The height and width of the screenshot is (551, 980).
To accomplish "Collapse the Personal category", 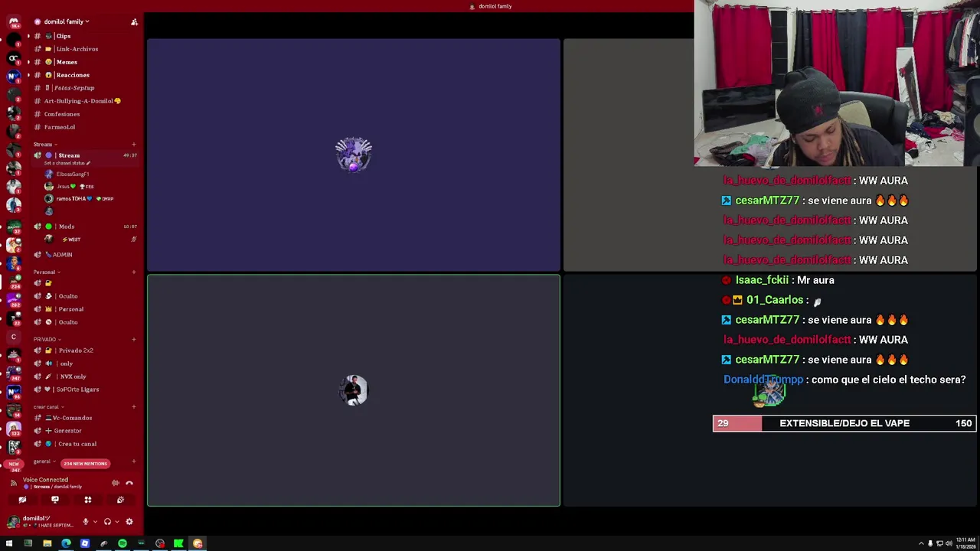I will 46,272.
